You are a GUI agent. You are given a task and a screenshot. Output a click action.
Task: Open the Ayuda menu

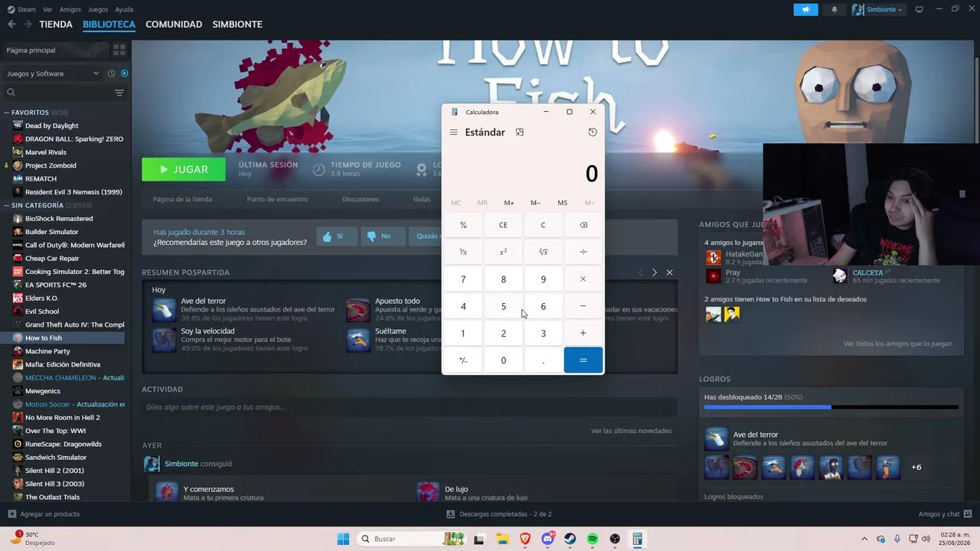coord(124,9)
